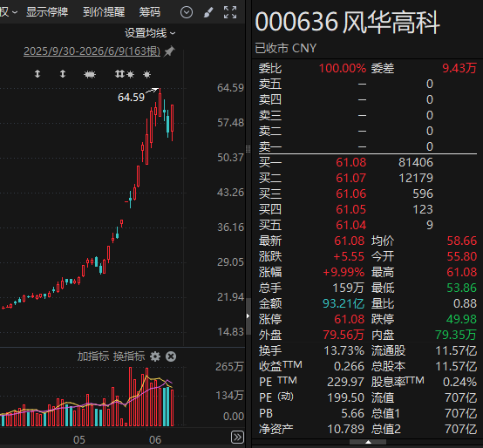
Task: Select the brush drawing tool icon
Action: 208,12
